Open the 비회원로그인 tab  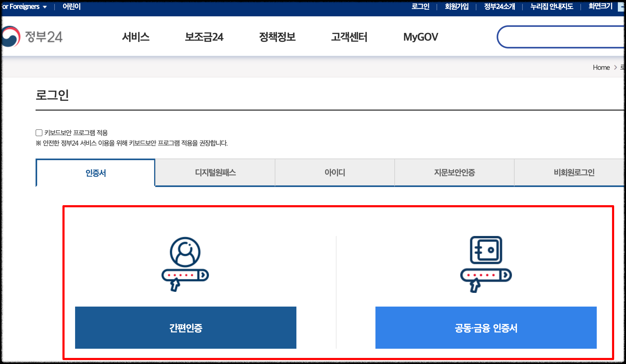click(x=574, y=173)
